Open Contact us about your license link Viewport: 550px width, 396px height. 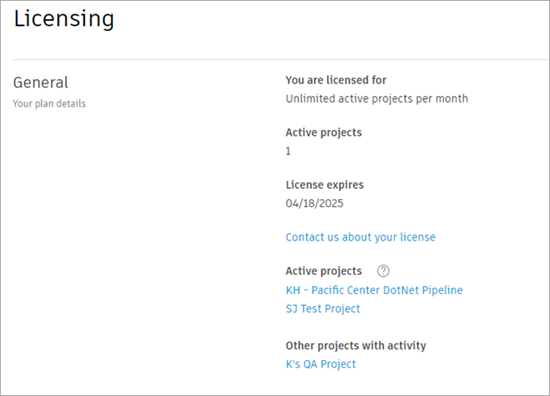tap(360, 237)
